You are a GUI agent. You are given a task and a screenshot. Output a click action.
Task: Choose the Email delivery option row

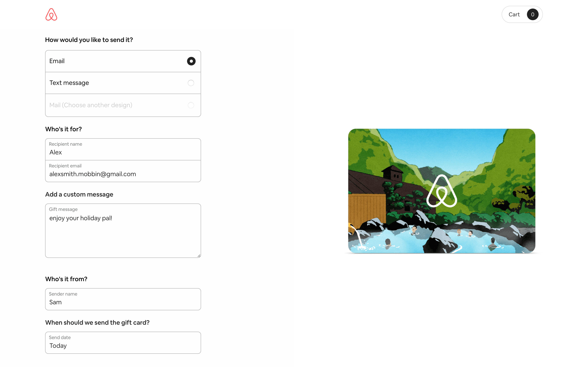[x=123, y=61]
